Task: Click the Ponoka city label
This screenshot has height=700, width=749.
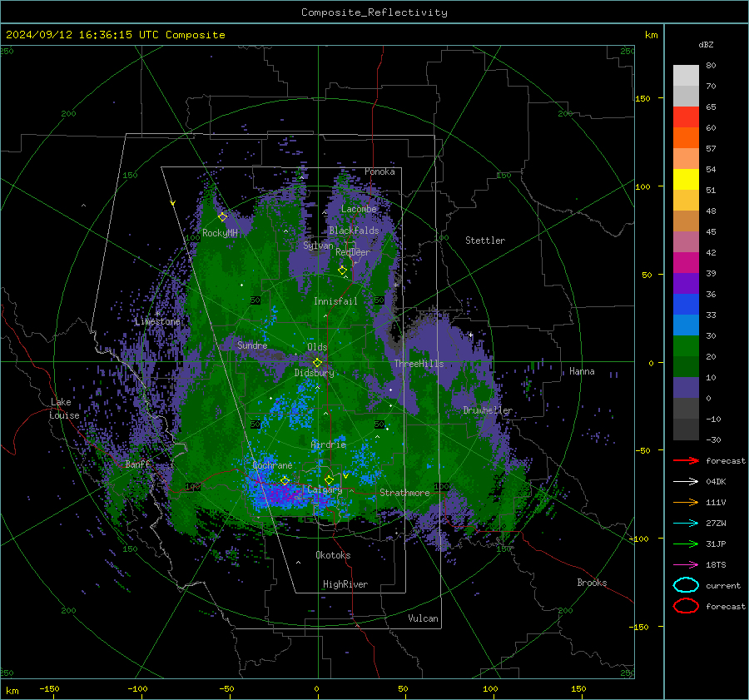Action: [x=379, y=171]
